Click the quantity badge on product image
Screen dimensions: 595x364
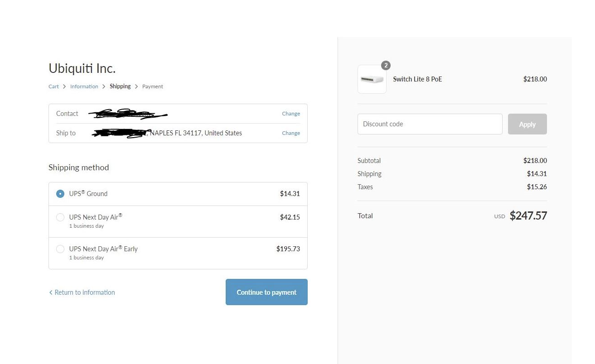point(386,66)
